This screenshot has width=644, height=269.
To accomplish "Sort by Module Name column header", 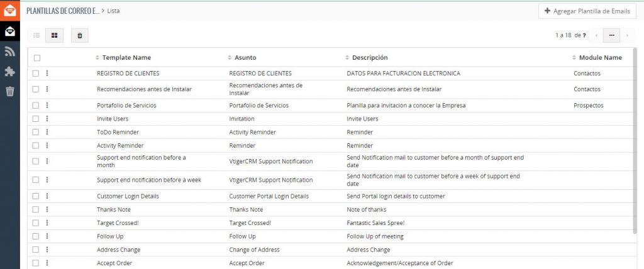I will coord(600,58).
